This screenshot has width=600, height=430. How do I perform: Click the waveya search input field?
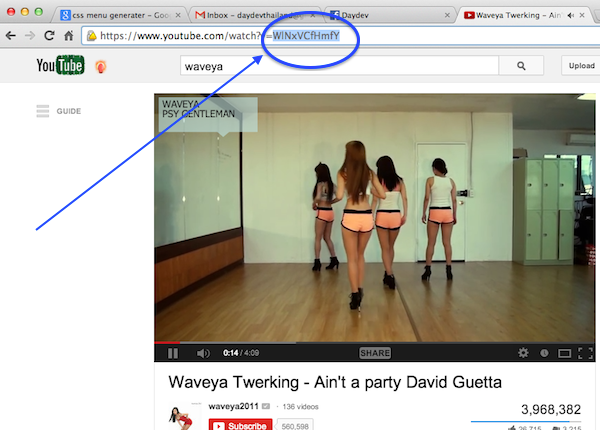tap(339, 66)
